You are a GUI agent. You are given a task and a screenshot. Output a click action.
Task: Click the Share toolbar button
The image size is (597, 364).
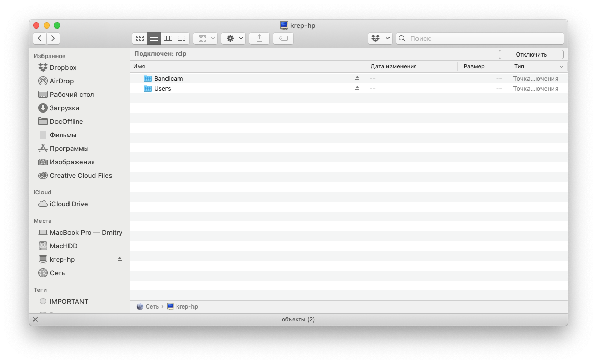click(259, 38)
